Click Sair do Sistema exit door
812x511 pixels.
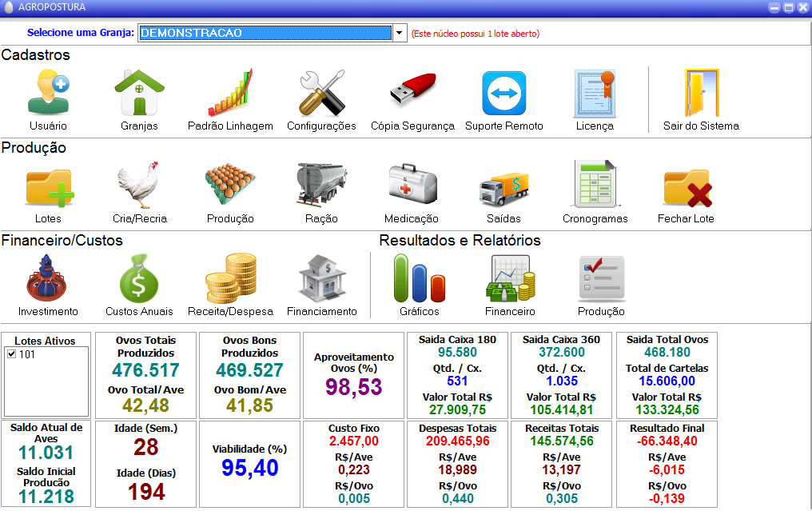(701, 93)
